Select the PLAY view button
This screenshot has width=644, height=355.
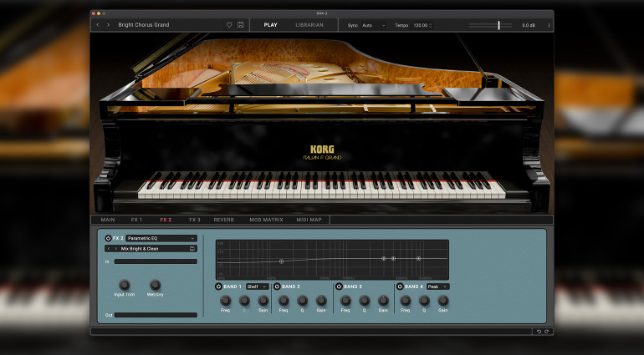[x=270, y=25]
